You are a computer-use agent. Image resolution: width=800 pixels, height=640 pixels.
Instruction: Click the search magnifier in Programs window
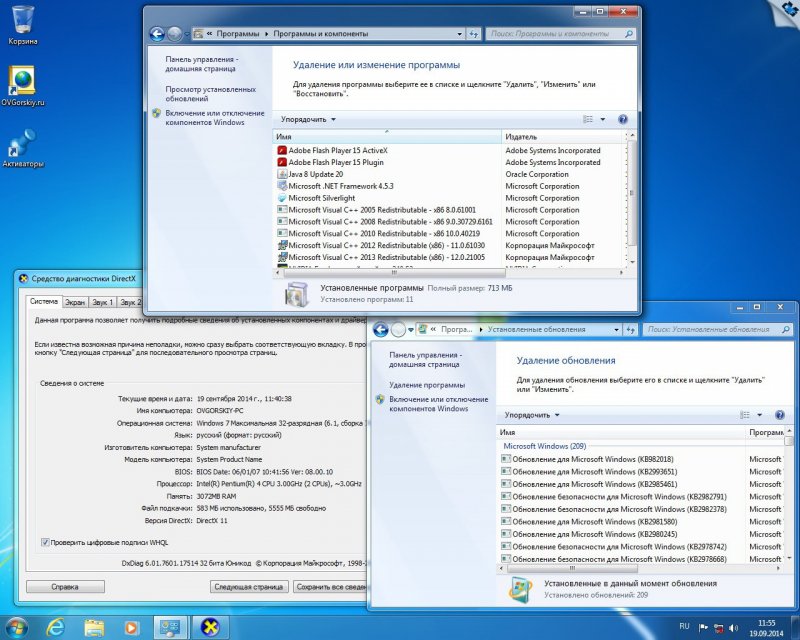(x=629, y=34)
